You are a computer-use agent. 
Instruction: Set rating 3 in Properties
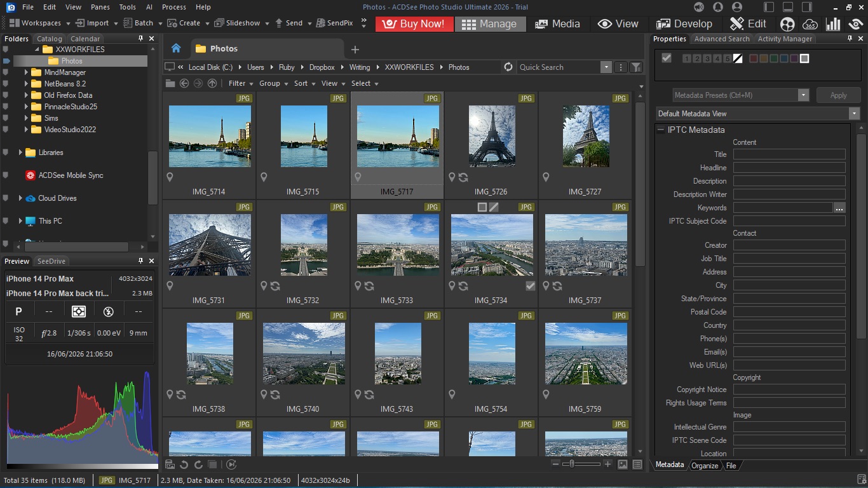click(707, 58)
